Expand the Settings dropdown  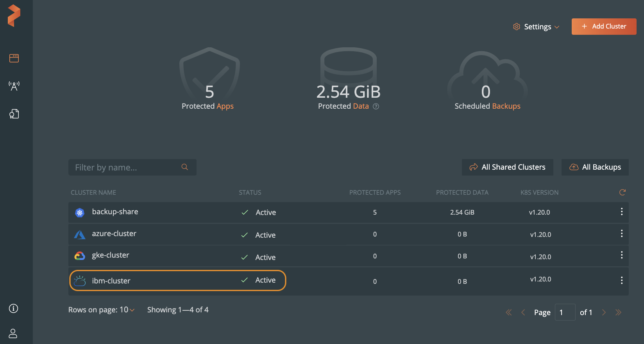click(536, 27)
